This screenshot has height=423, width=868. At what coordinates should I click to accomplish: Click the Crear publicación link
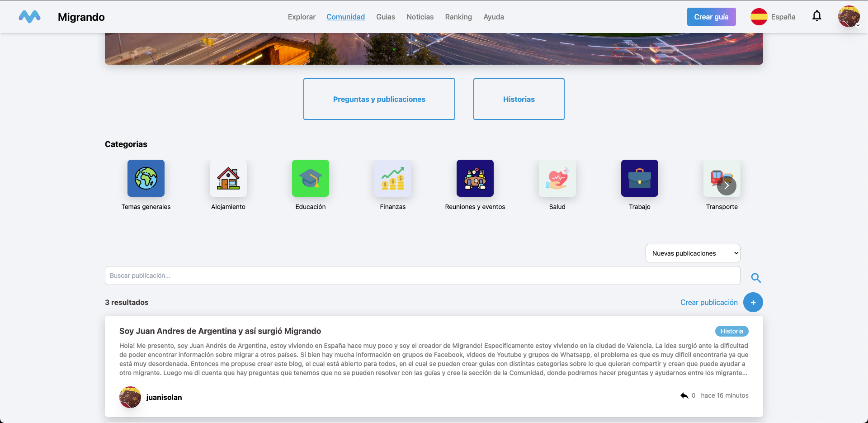pos(709,302)
